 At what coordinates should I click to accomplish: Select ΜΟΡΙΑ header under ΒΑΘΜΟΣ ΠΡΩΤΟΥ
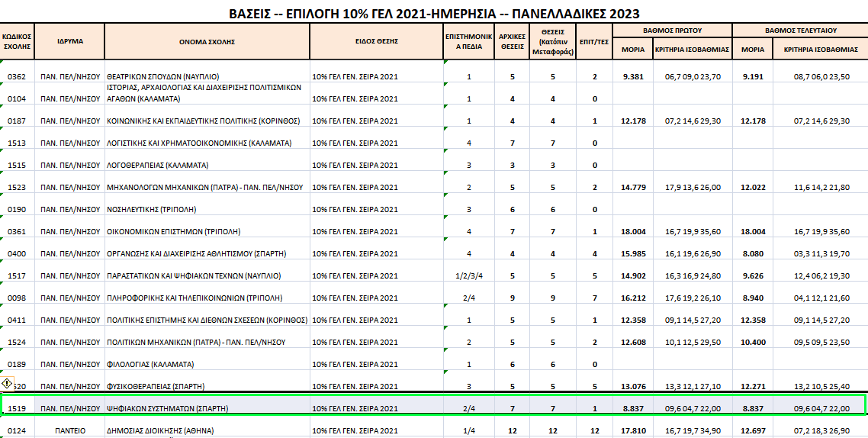pyautogui.click(x=633, y=50)
